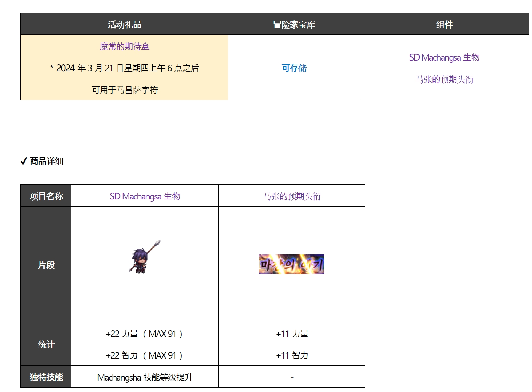Select the 活动礼品 column header
Screen dimensions: 532x392
(x=124, y=24)
